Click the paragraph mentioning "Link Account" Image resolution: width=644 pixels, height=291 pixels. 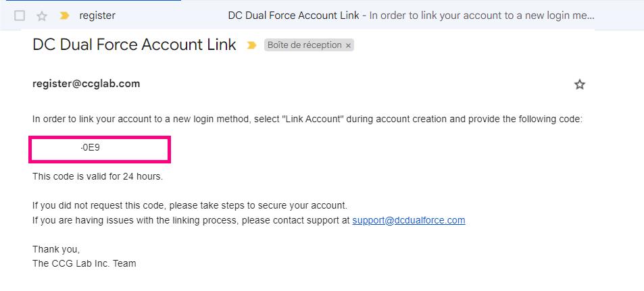click(307, 120)
